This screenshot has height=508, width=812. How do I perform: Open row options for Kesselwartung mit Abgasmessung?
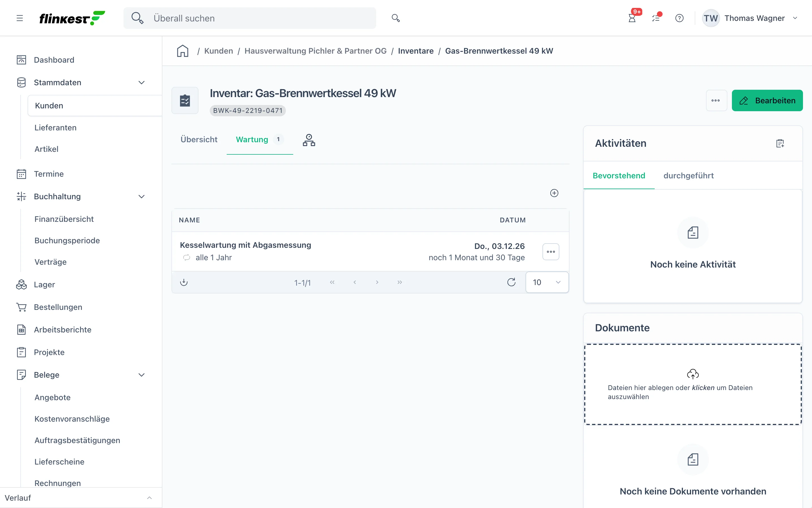551,252
